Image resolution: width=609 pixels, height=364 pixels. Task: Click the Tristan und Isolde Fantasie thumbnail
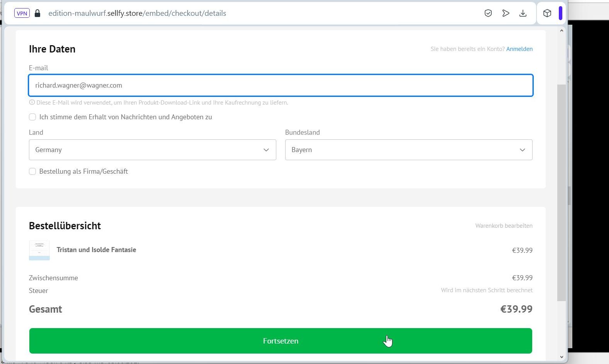pyautogui.click(x=39, y=250)
